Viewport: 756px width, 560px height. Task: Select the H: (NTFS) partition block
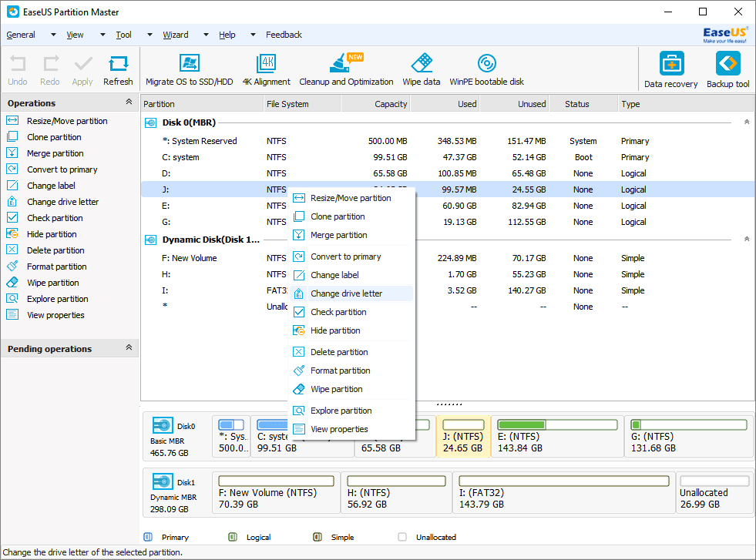pos(396,492)
